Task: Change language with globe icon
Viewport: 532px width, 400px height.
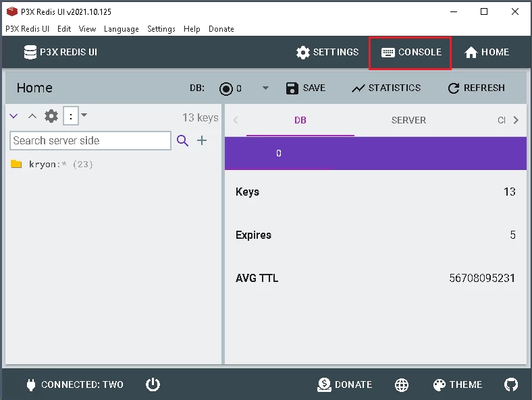Action: click(x=402, y=385)
